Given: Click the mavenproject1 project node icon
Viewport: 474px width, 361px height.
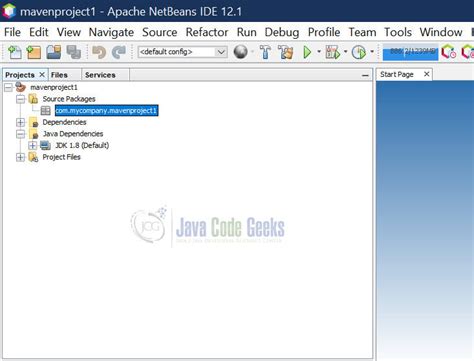Looking at the screenshot, I should 21,87.
